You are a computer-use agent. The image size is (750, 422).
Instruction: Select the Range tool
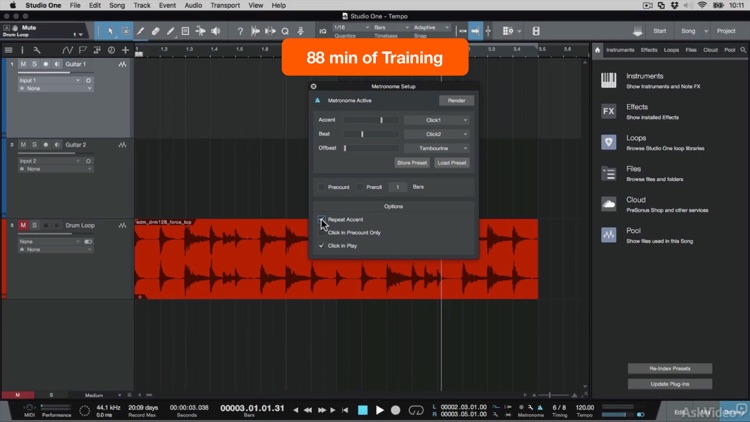pyautogui.click(x=125, y=31)
